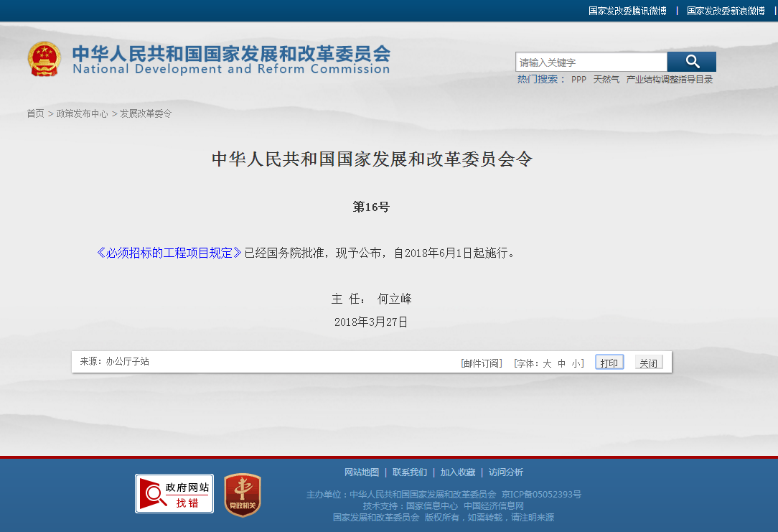This screenshot has height=532, width=778.
Task: Open 《必须招标的工程项目规定》 document link
Action: point(169,253)
